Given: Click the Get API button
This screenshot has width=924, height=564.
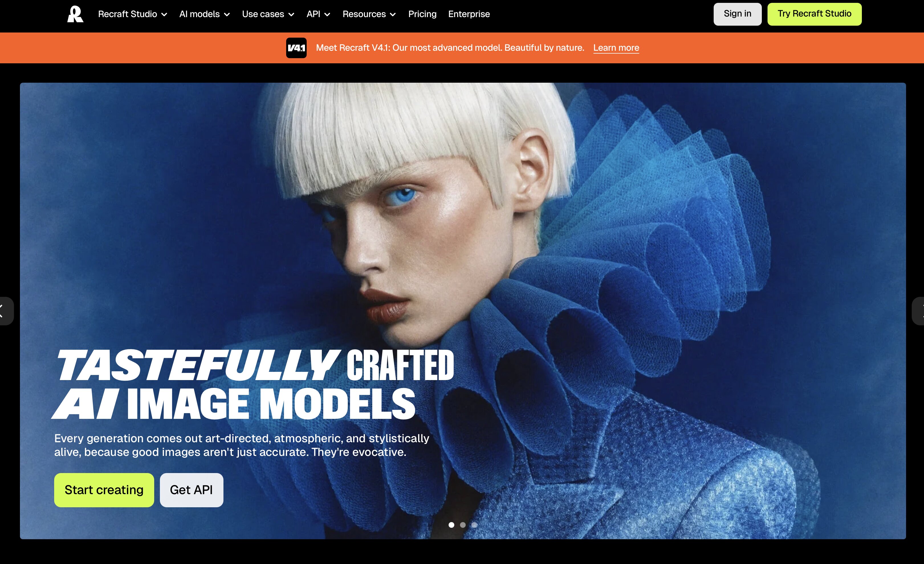Looking at the screenshot, I should pyautogui.click(x=191, y=490).
